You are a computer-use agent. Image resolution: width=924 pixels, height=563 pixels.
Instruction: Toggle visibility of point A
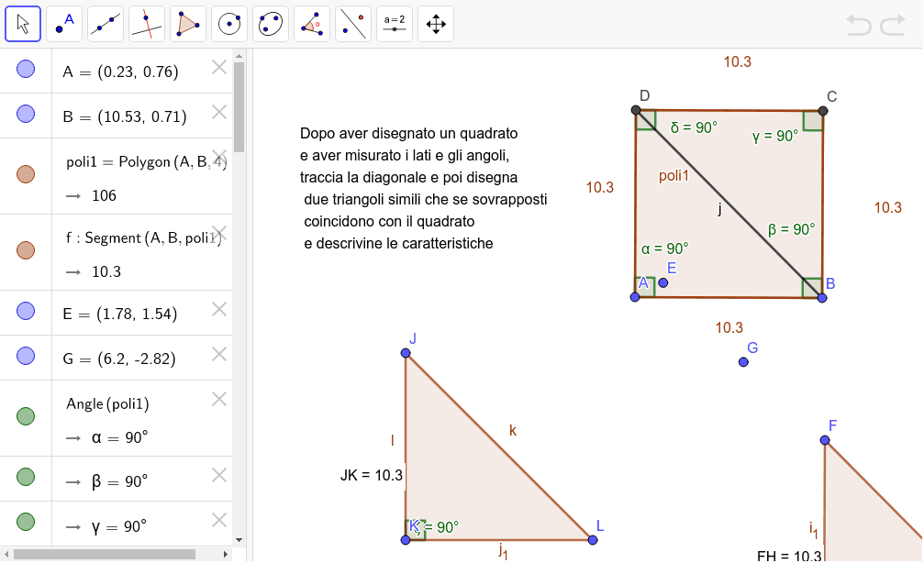click(26, 69)
